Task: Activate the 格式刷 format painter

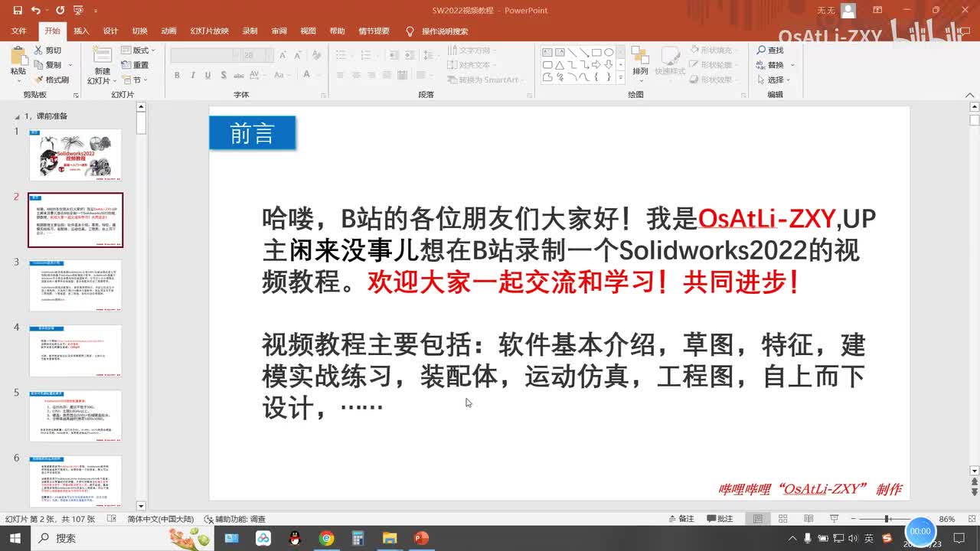Action: point(51,80)
